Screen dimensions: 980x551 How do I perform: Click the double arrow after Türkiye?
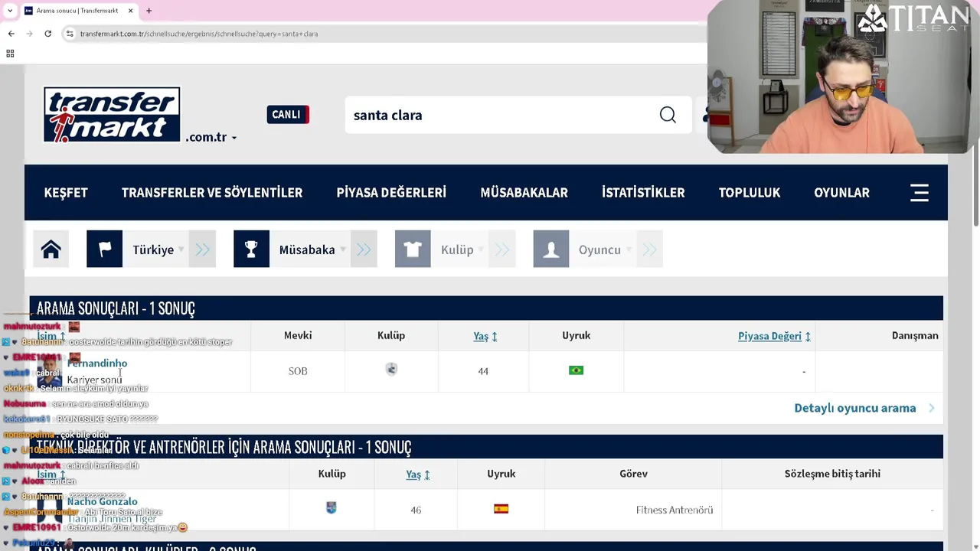tap(202, 249)
